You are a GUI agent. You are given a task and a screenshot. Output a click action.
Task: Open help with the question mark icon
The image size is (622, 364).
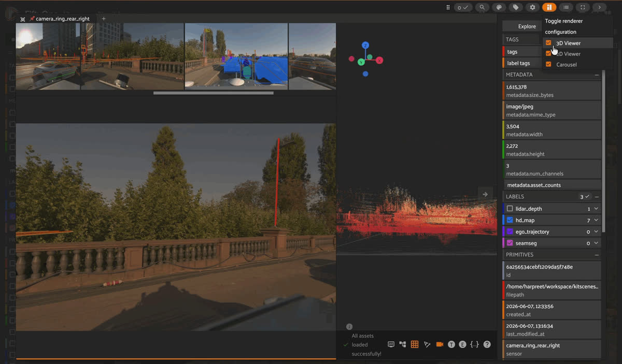pyautogui.click(x=487, y=344)
